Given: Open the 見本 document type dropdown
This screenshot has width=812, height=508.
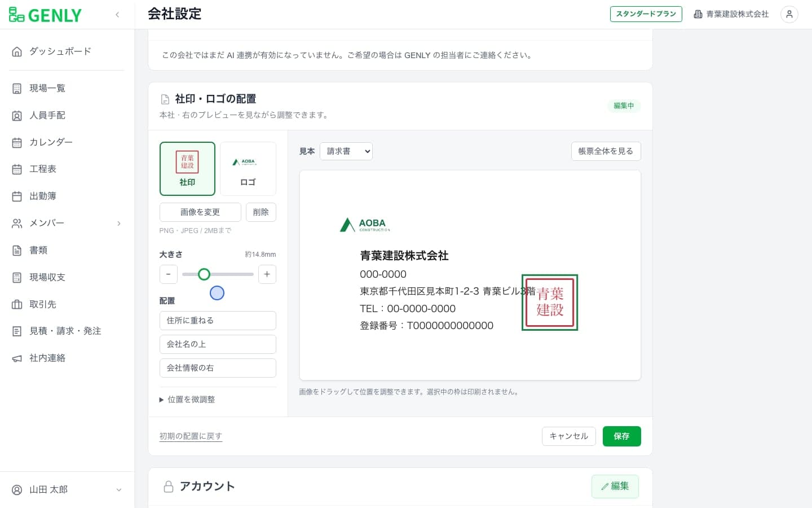Looking at the screenshot, I should [346, 151].
